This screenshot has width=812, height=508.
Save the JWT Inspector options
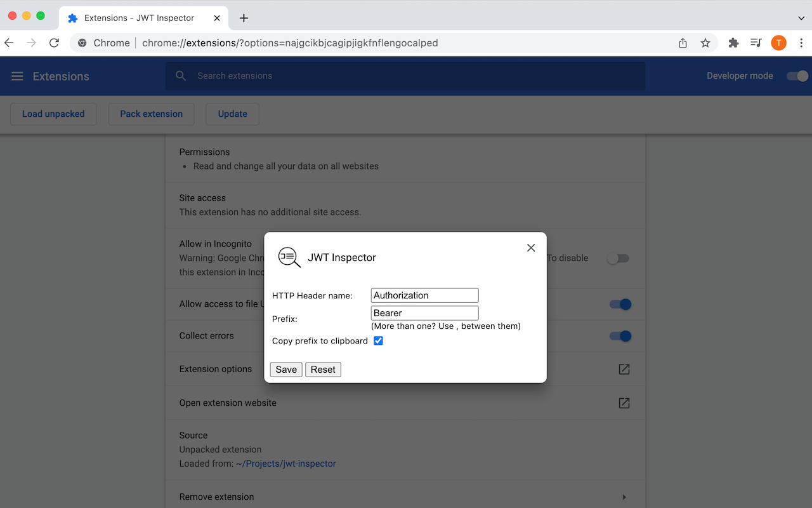click(286, 370)
